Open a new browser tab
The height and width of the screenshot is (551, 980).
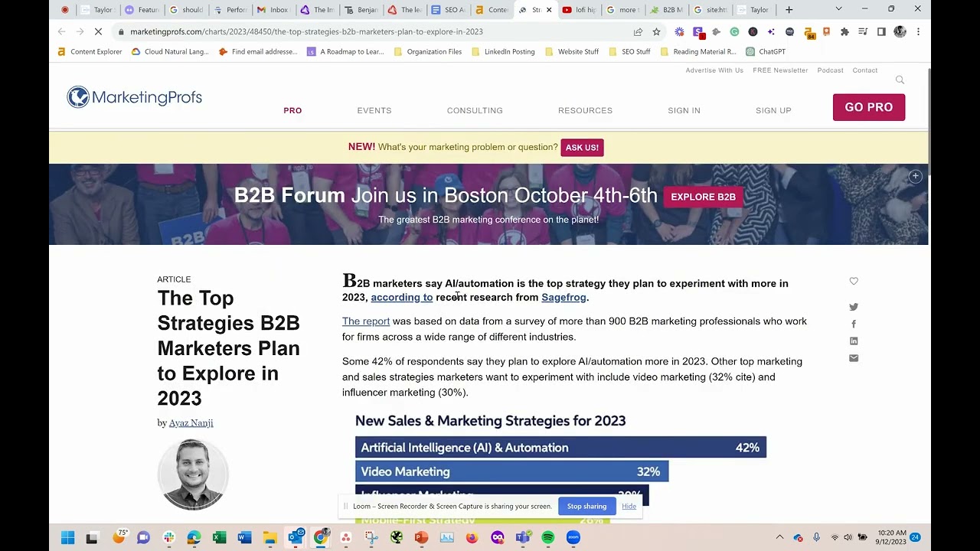[x=789, y=10]
